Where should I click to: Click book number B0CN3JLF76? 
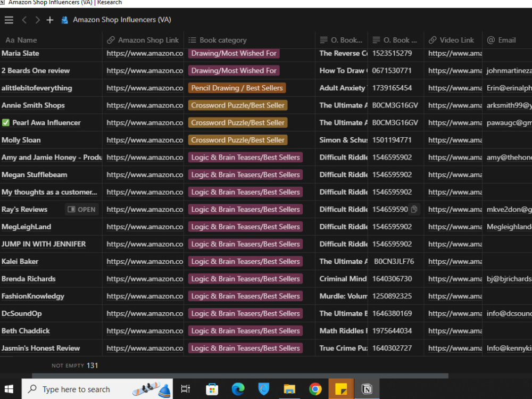click(394, 261)
